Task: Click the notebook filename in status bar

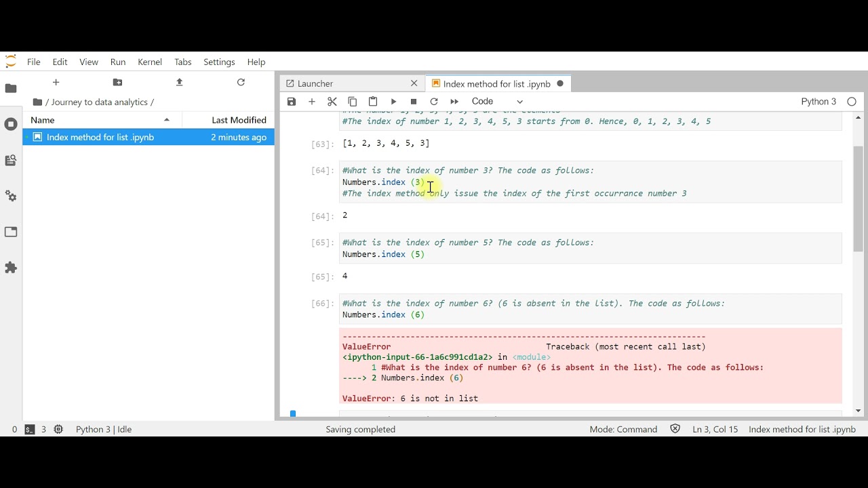Action: (x=802, y=429)
